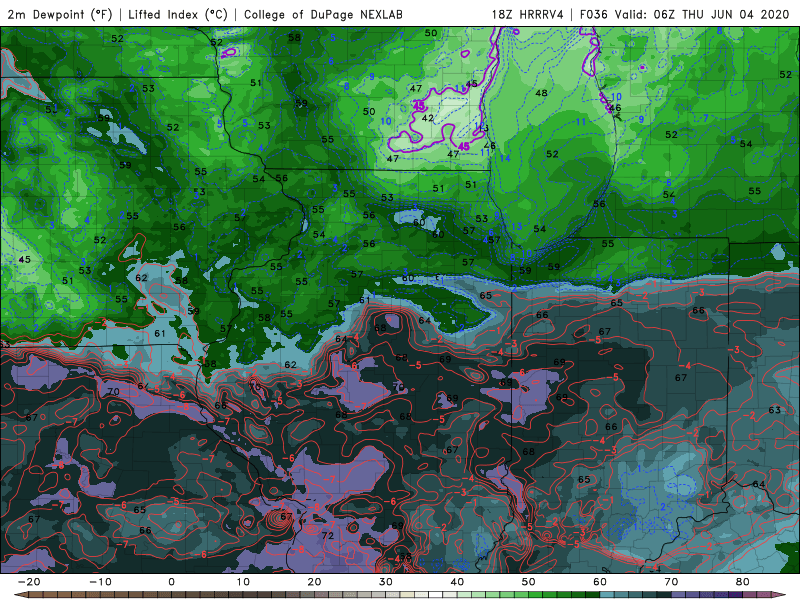The width and height of the screenshot is (800, 600).
Task: Select the "18Z HRRRV4" model run label
Action: [x=528, y=14]
